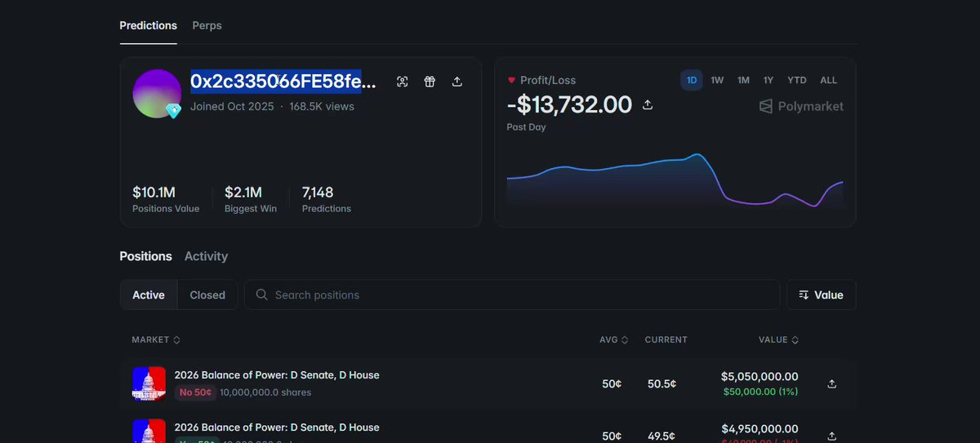The width and height of the screenshot is (980, 443).
Task: Sort by the MARKET column header
Action: pyautogui.click(x=156, y=339)
